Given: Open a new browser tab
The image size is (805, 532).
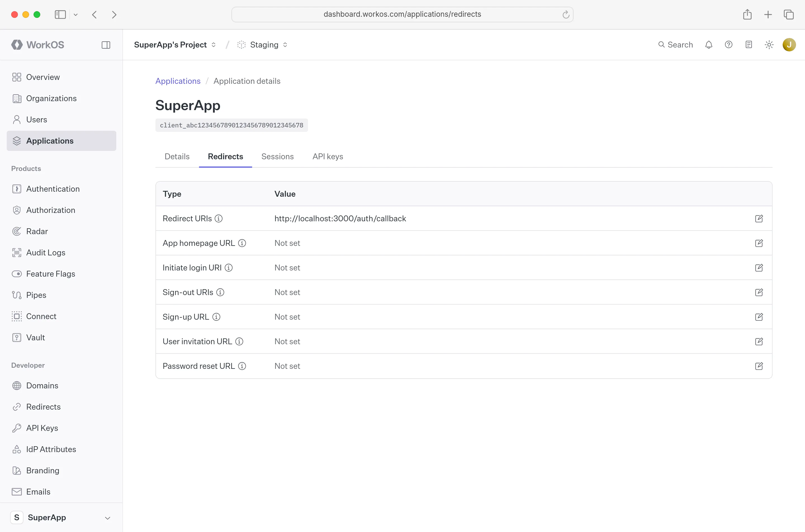Looking at the screenshot, I should (x=768, y=15).
